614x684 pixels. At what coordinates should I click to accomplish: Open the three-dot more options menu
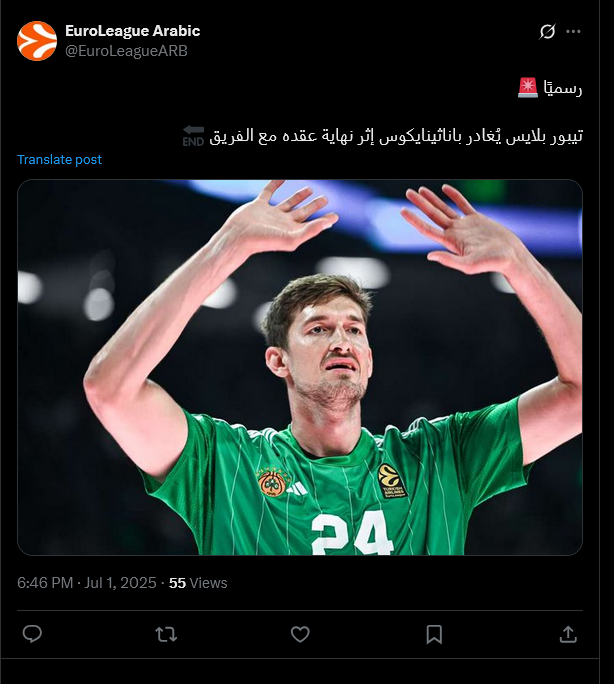[x=573, y=31]
